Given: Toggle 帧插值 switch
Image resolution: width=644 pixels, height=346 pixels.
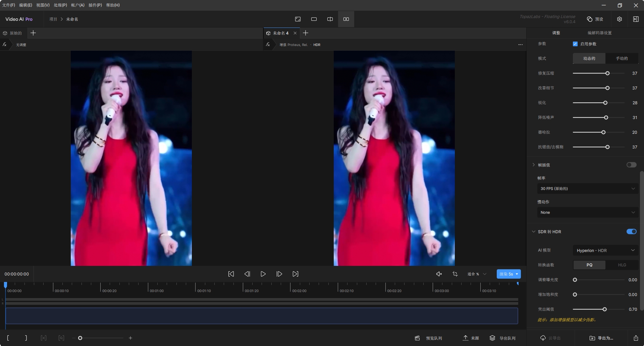Looking at the screenshot, I should click(631, 165).
